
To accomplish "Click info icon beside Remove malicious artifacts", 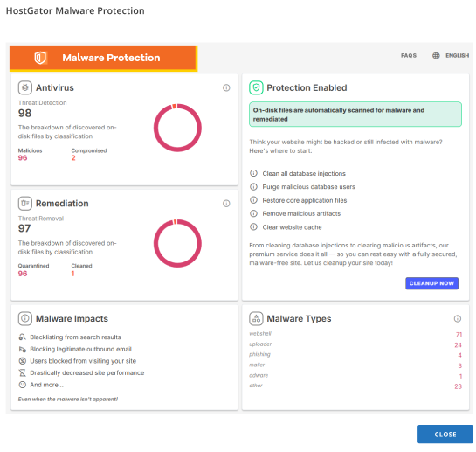I will [253, 213].
